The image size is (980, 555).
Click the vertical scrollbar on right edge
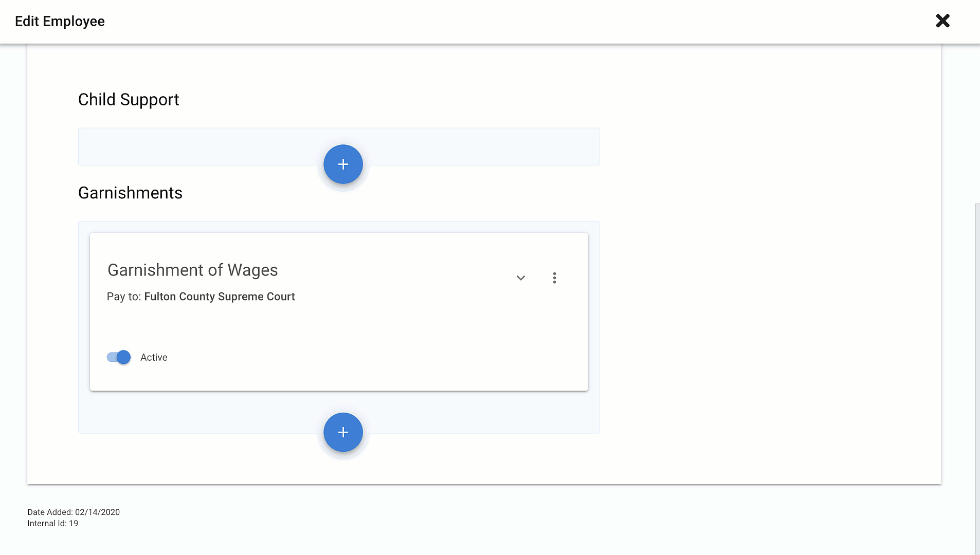tap(977, 379)
